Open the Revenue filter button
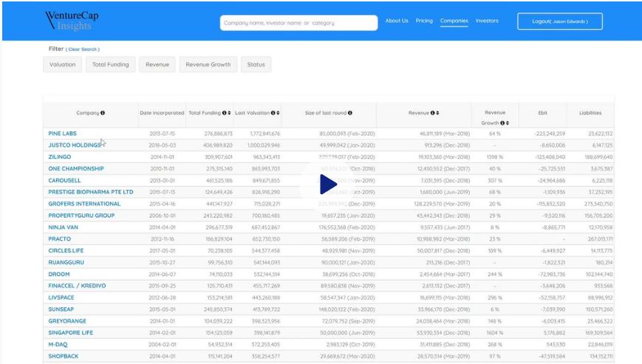The width and height of the screenshot is (642, 364). coord(157,65)
